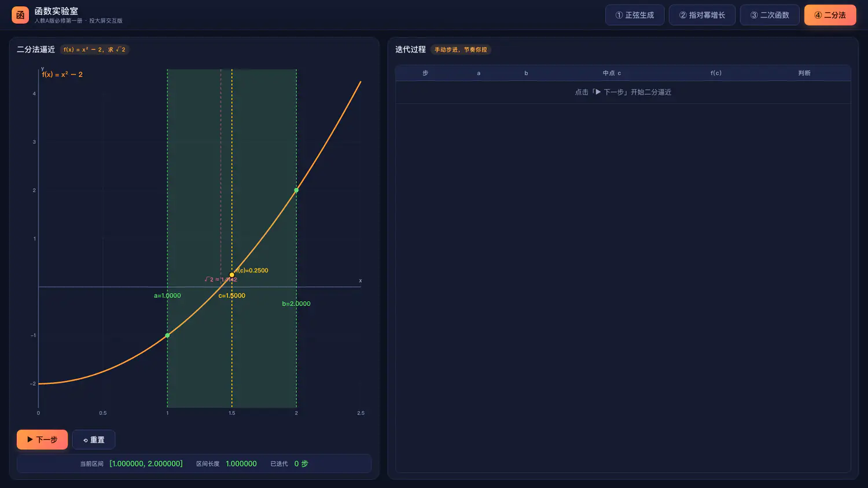This screenshot has width=868, height=488.
Task: Click the f(c)=0.2500 label
Action: pyautogui.click(x=252, y=270)
